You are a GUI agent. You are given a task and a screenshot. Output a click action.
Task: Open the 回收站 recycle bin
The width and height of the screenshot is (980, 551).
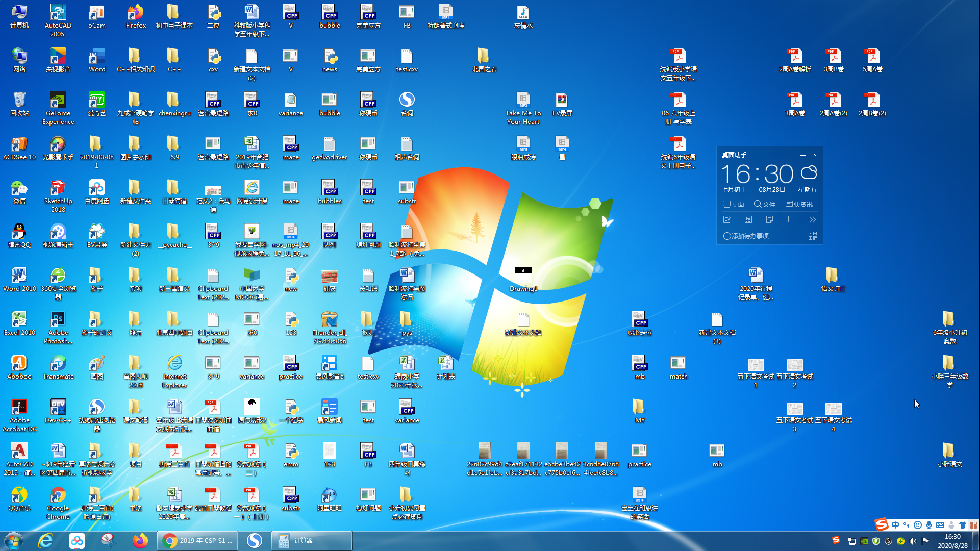click(19, 104)
